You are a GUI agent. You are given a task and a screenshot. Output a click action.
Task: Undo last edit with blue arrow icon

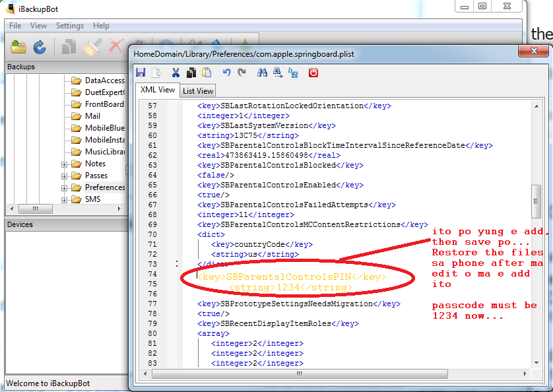(x=226, y=73)
